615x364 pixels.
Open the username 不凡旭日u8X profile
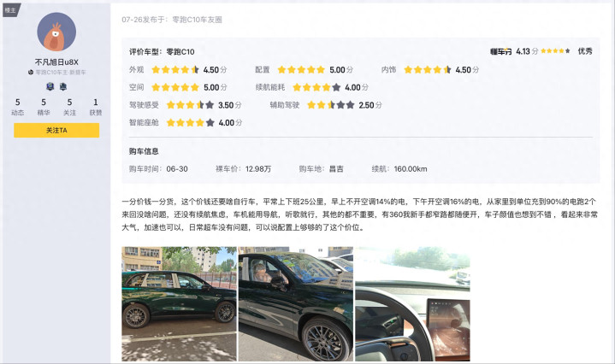[56, 62]
